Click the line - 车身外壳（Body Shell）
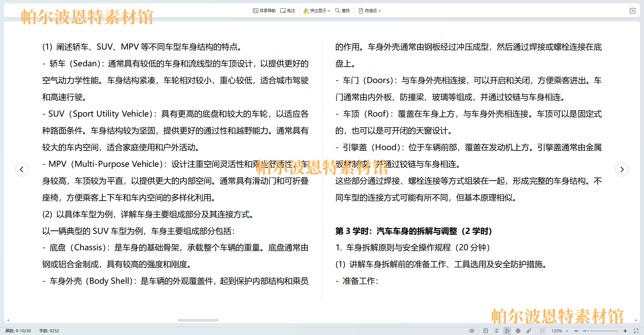The height and width of the screenshot is (335, 644). pyautogui.click(x=175, y=281)
